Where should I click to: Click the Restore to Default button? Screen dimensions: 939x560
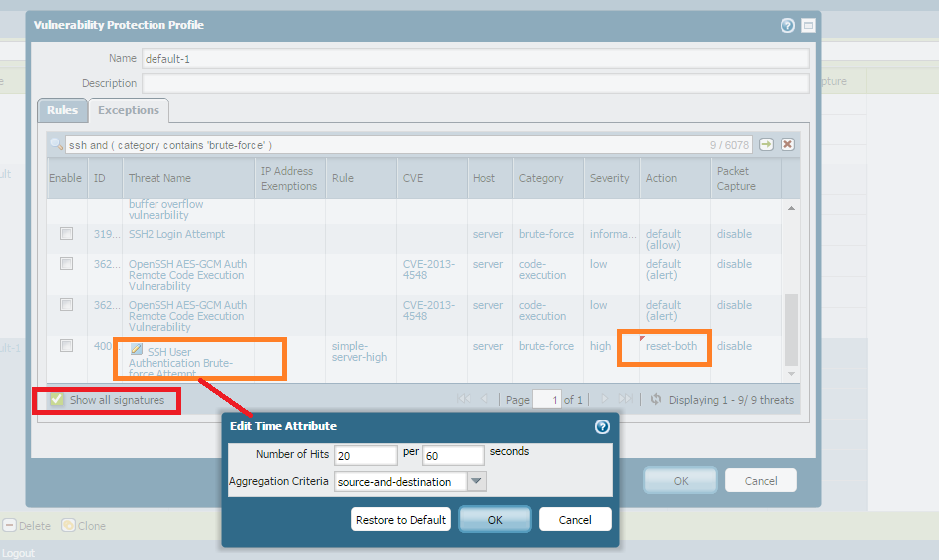tap(401, 520)
